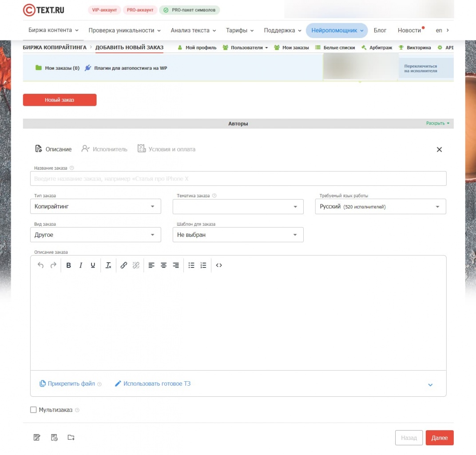Viewport: 476px width, 455px height.
Task: Click the scheduled document icon at bottom
Action: pos(54,437)
